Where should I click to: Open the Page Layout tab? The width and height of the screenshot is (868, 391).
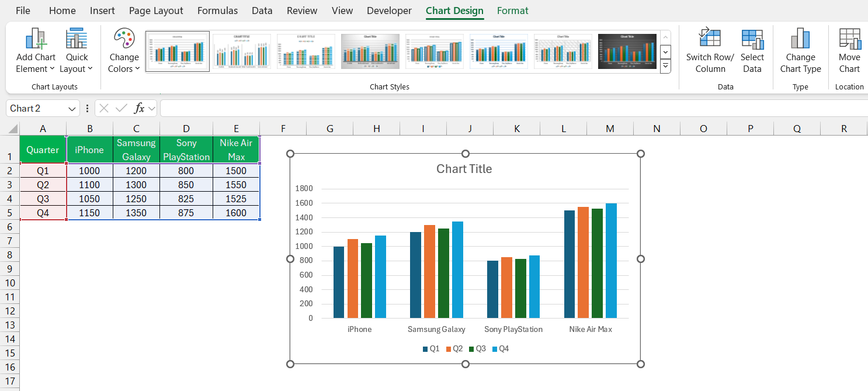156,11
